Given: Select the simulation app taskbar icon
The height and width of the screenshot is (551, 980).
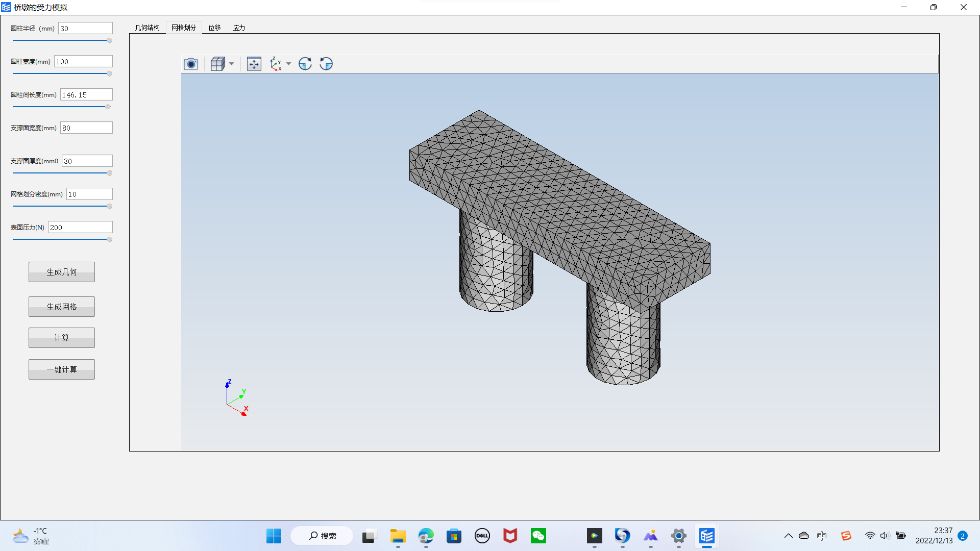Looking at the screenshot, I should [707, 536].
